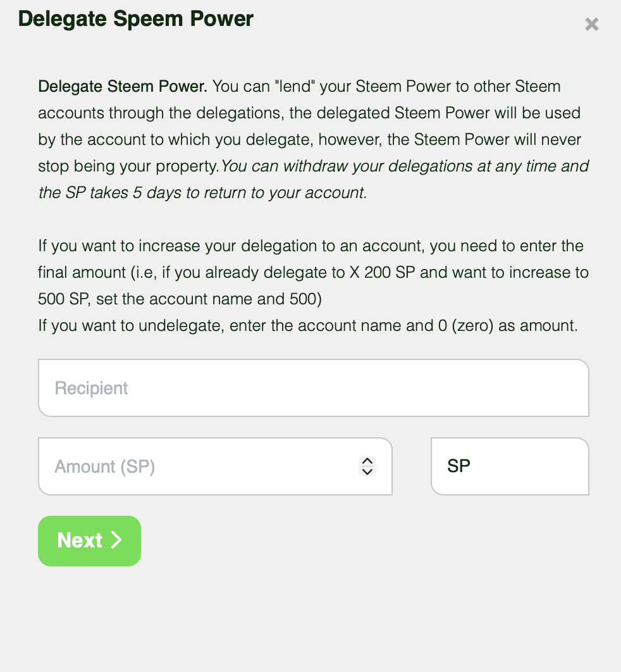Select the SP unit field

point(509,466)
